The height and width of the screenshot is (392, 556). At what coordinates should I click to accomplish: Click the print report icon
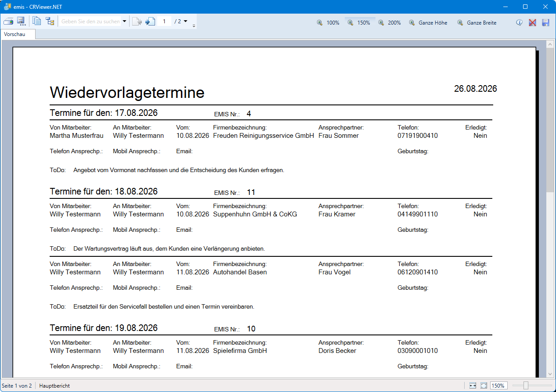click(8, 21)
